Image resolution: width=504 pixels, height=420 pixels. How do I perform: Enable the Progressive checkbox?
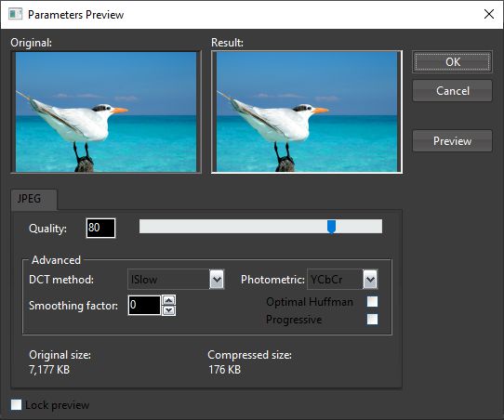[372, 319]
